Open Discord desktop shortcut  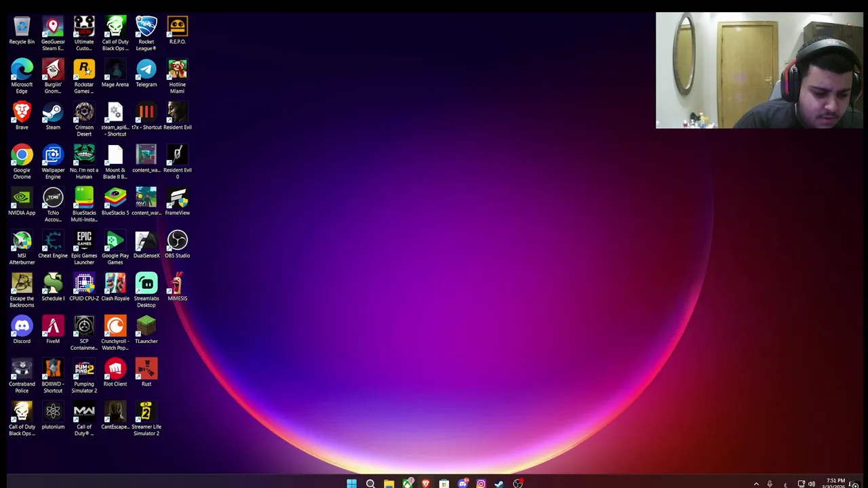coord(22,330)
